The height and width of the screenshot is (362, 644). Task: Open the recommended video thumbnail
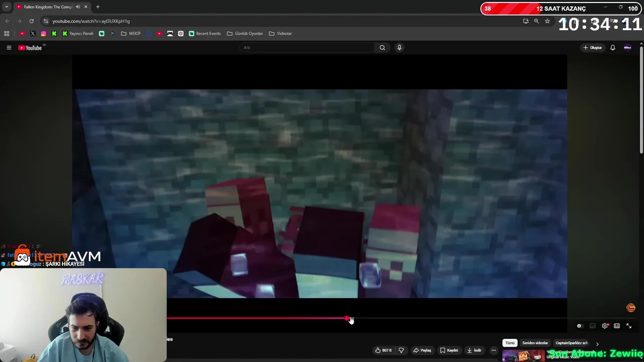tap(523, 356)
